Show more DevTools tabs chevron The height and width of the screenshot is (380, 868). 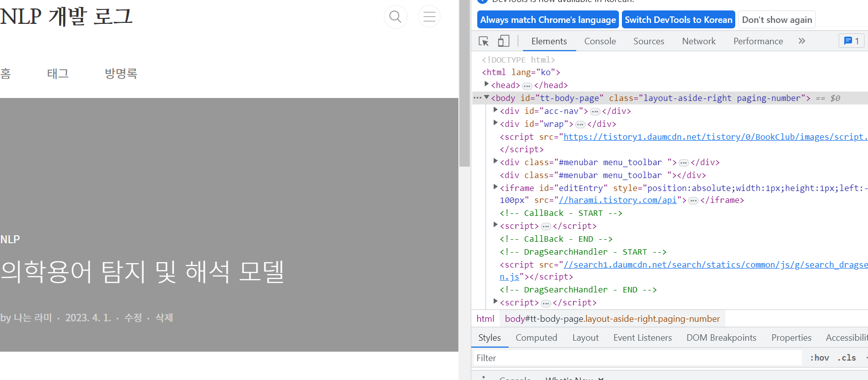801,41
